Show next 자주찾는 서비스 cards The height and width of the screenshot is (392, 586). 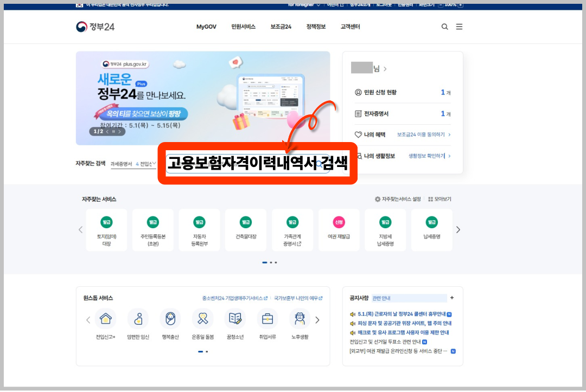pos(458,229)
